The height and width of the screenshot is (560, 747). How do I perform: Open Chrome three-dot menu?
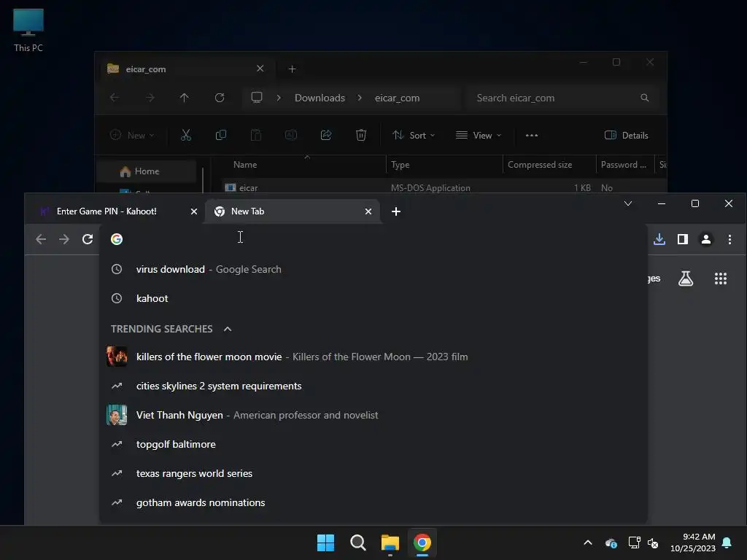point(729,239)
